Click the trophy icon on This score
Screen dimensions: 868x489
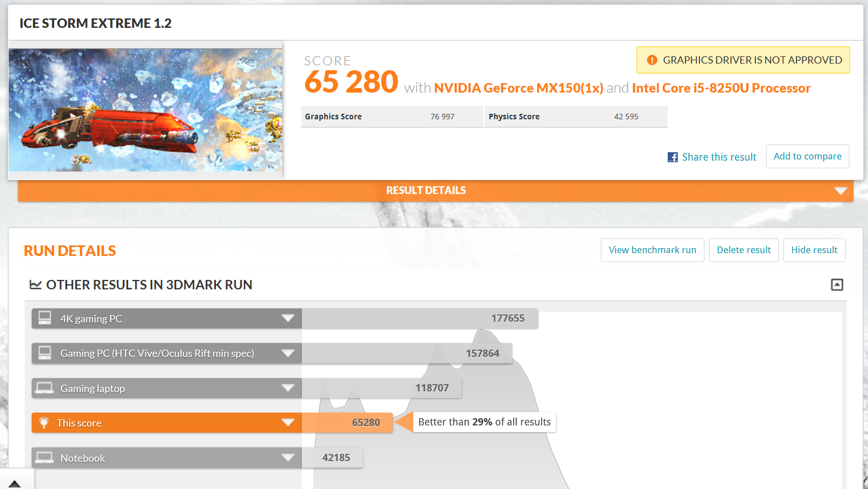coord(44,423)
